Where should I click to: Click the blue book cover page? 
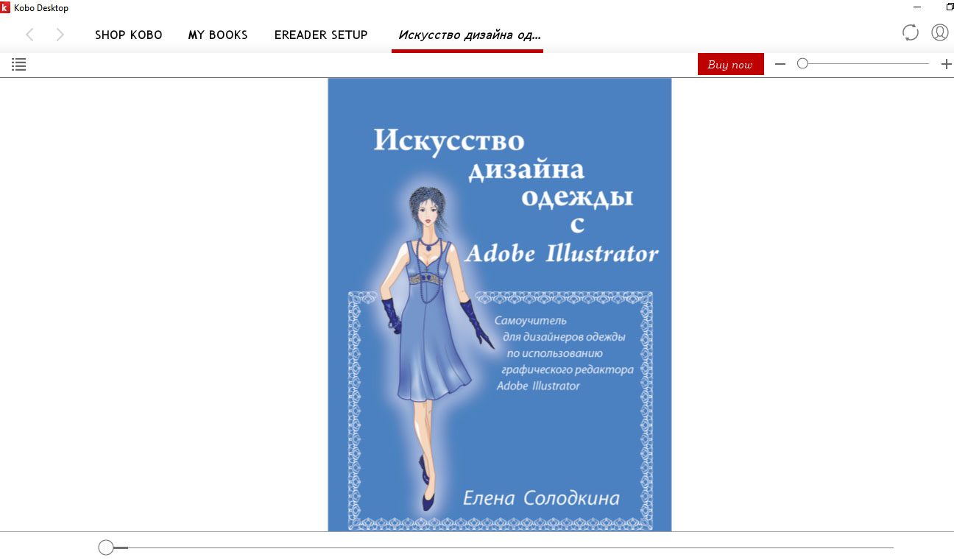(x=499, y=304)
